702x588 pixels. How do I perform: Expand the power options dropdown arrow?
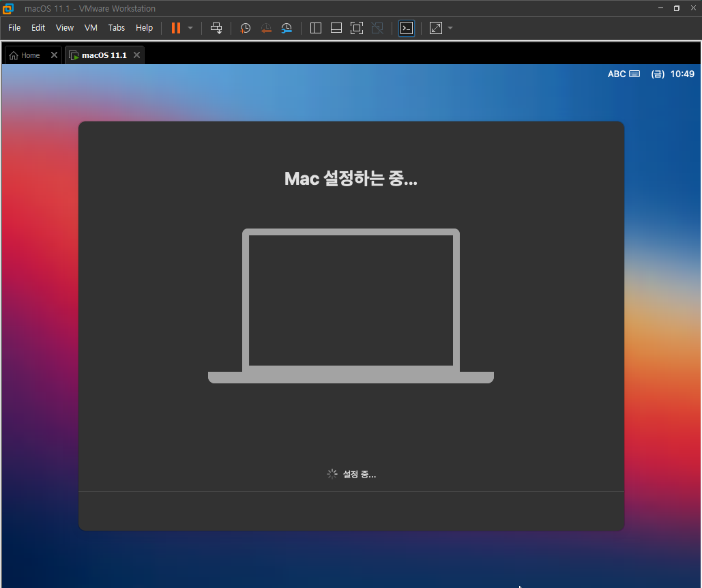pos(190,28)
